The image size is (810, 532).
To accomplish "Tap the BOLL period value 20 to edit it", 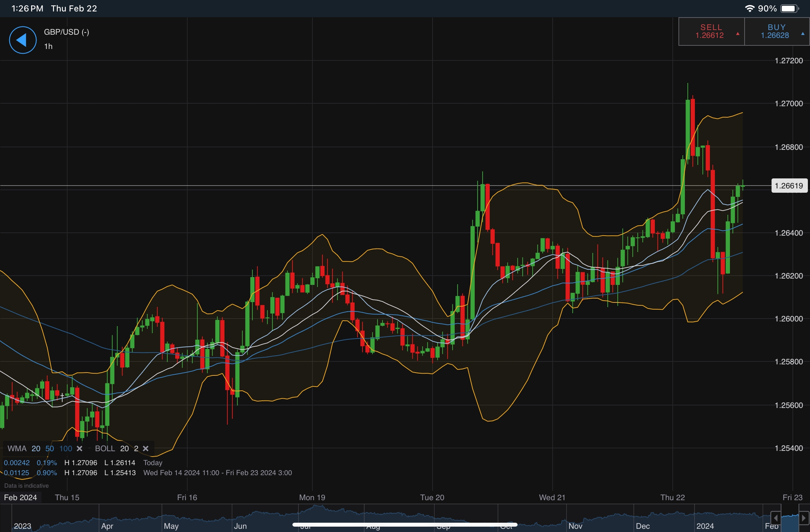I will (124, 448).
